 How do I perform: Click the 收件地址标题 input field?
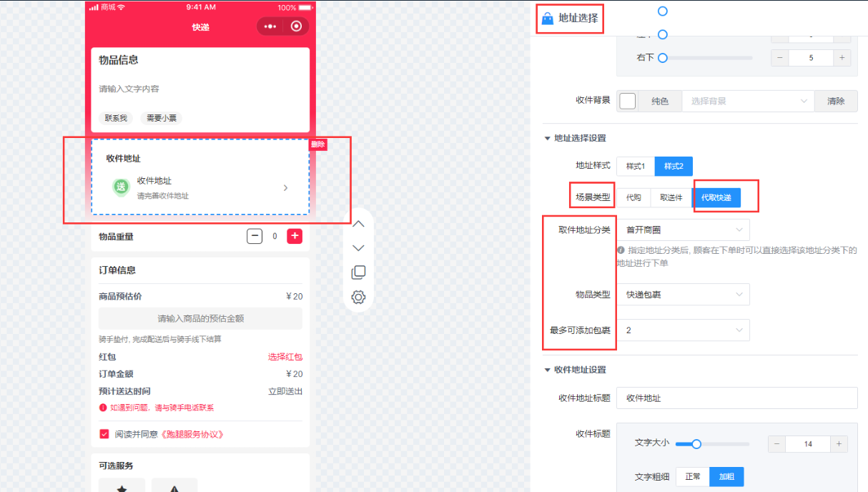tap(737, 398)
